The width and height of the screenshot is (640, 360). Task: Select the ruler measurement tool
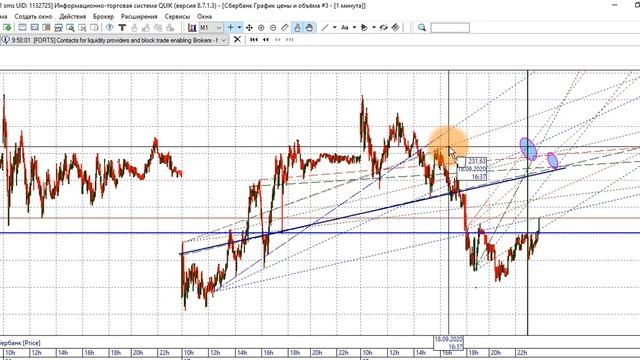285,27
